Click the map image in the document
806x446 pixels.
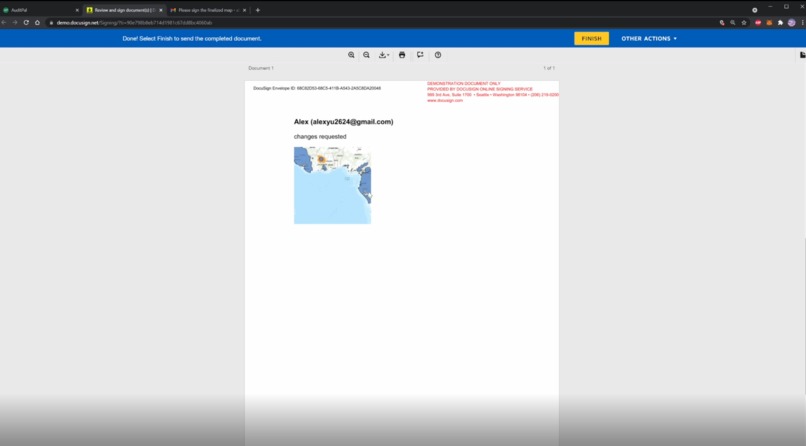tap(333, 185)
